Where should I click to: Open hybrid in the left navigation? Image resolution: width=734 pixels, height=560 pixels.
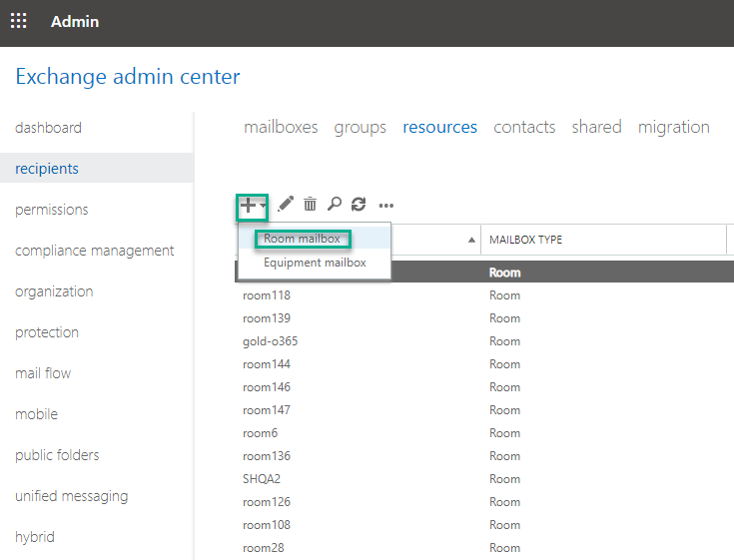click(35, 537)
